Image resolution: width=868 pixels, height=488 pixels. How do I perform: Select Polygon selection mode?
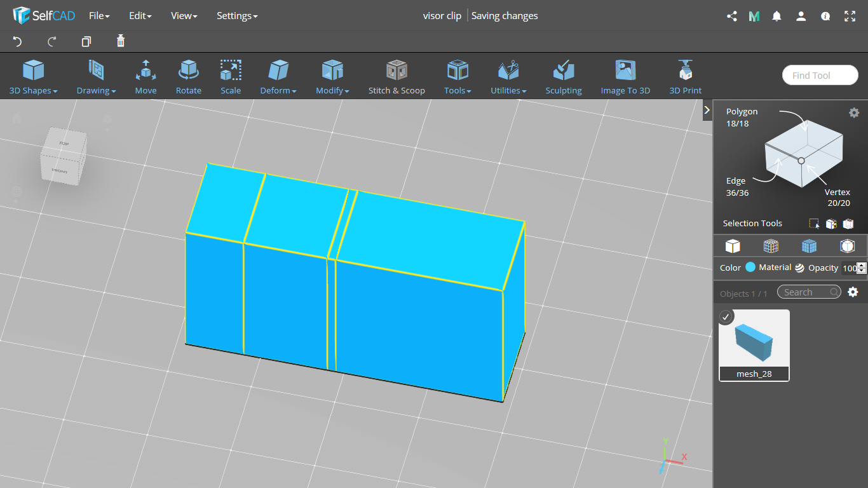click(742, 117)
